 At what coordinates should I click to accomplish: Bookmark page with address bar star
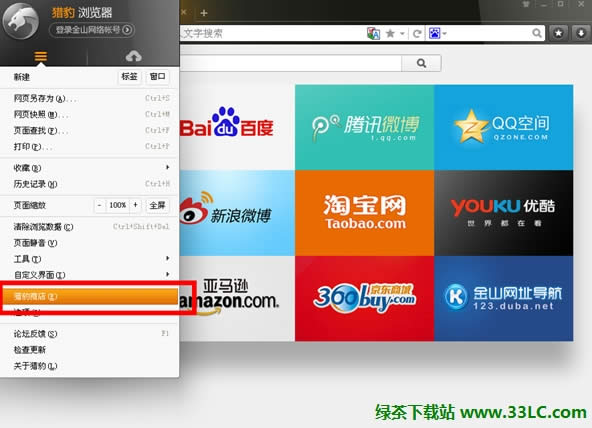pos(390,34)
